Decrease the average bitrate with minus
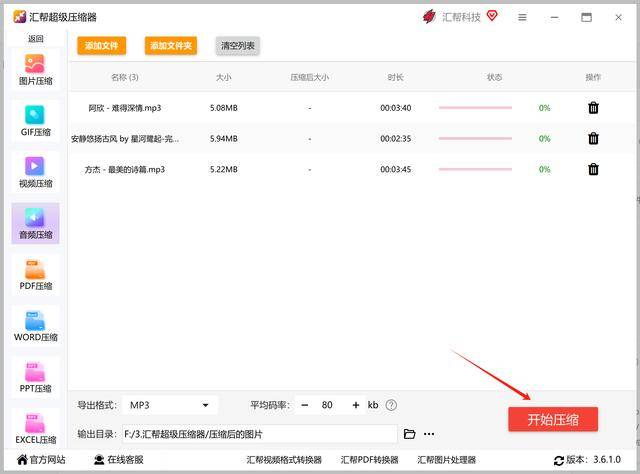Screen dimensions: 640x474 (304, 405)
